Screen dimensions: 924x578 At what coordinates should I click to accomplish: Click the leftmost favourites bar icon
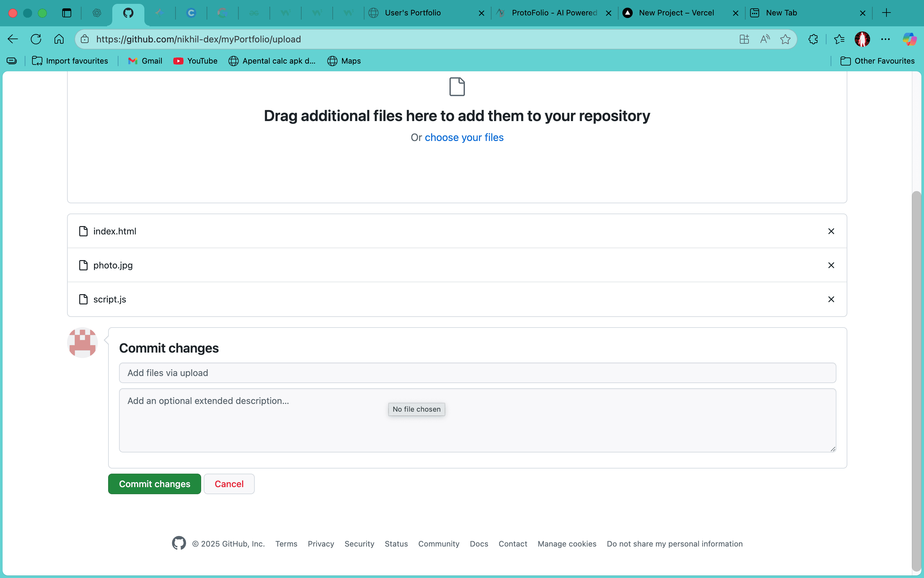click(12, 61)
